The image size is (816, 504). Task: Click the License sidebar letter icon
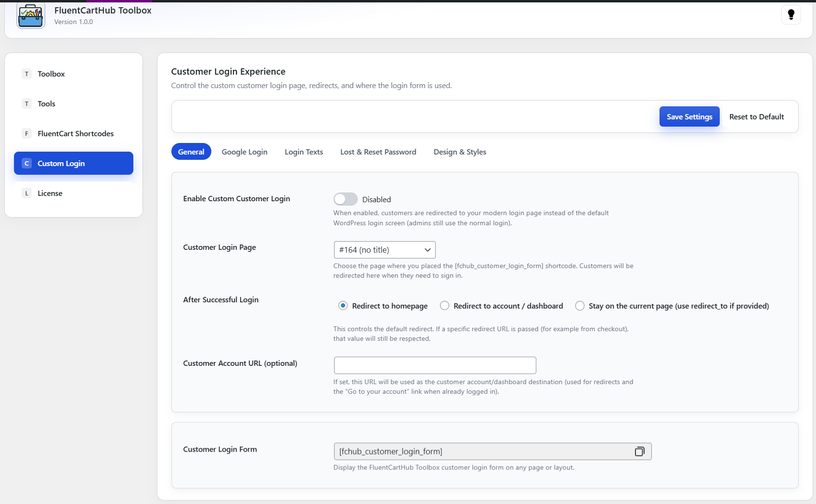26,194
